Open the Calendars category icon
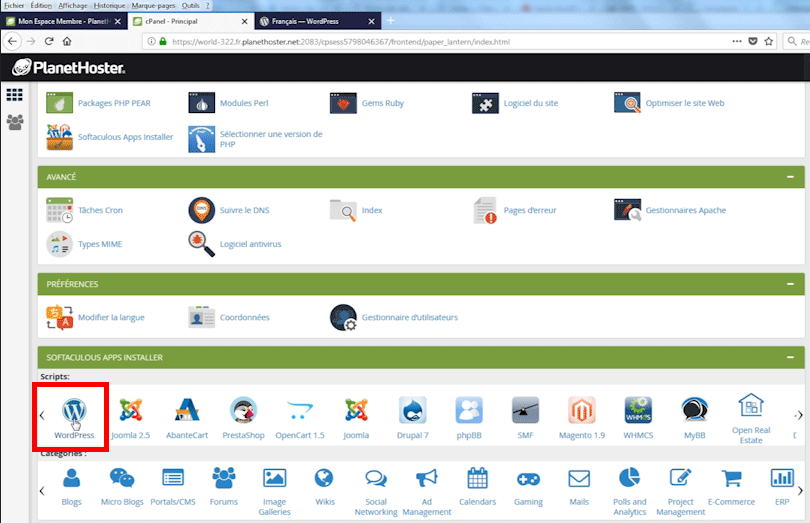This screenshot has height=523, width=810. pyautogui.click(x=477, y=479)
